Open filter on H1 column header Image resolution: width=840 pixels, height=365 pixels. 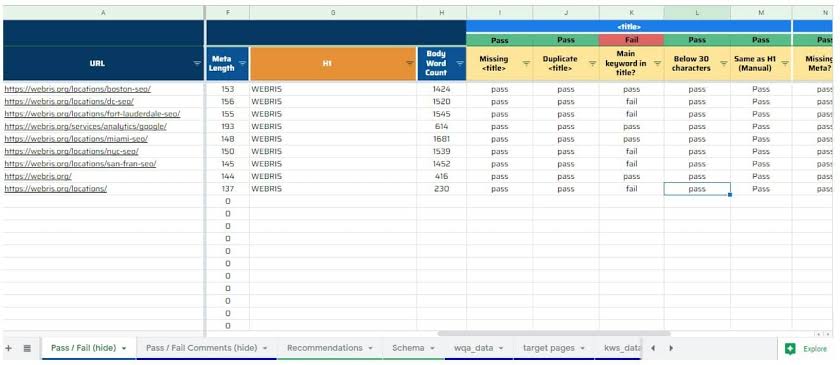(410, 63)
